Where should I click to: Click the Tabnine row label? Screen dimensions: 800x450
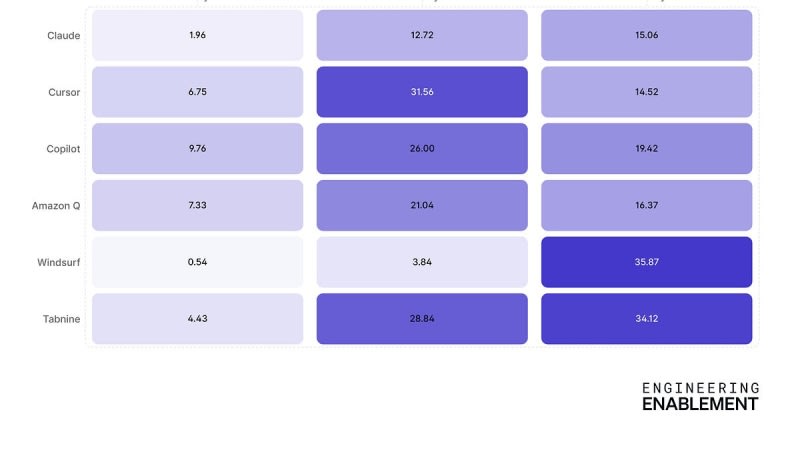(x=61, y=319)
